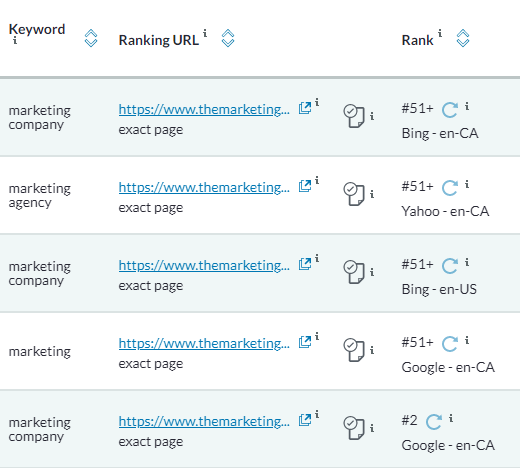The image size is (520, 468).
Task: Open ranking URL link in #2 rank row
Action: [x=204, y=421]
